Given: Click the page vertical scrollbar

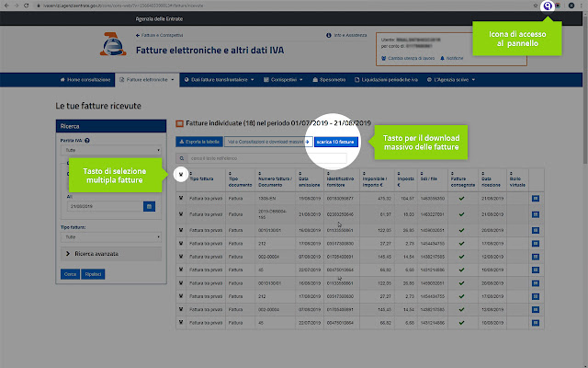Looking at the screenshot, I should tap(585, 88).
